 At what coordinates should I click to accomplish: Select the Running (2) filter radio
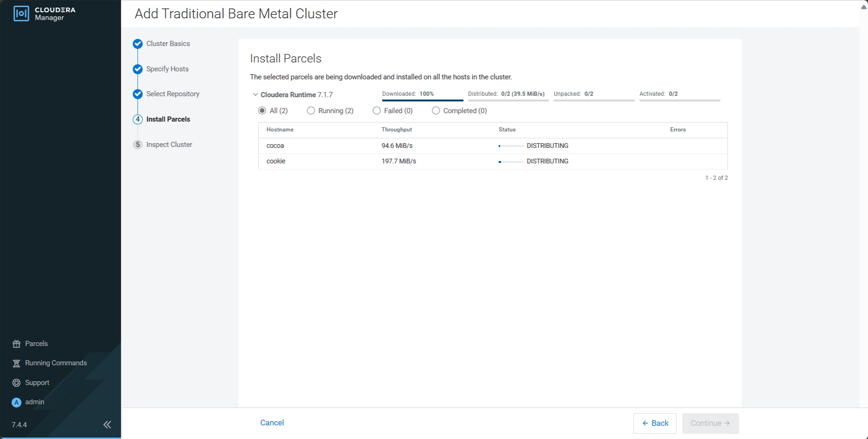[x=311, y=111]
